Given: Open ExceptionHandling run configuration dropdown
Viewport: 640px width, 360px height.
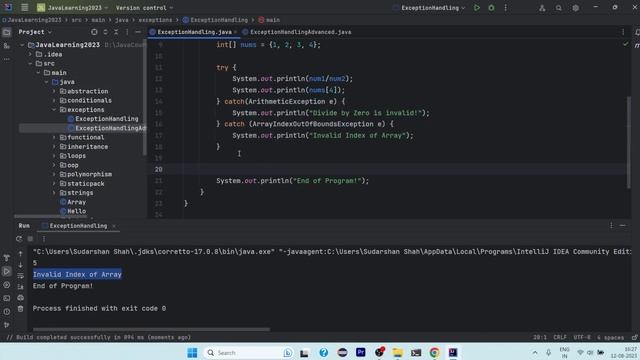Looking at the screenshot, I should pos(429,8).
